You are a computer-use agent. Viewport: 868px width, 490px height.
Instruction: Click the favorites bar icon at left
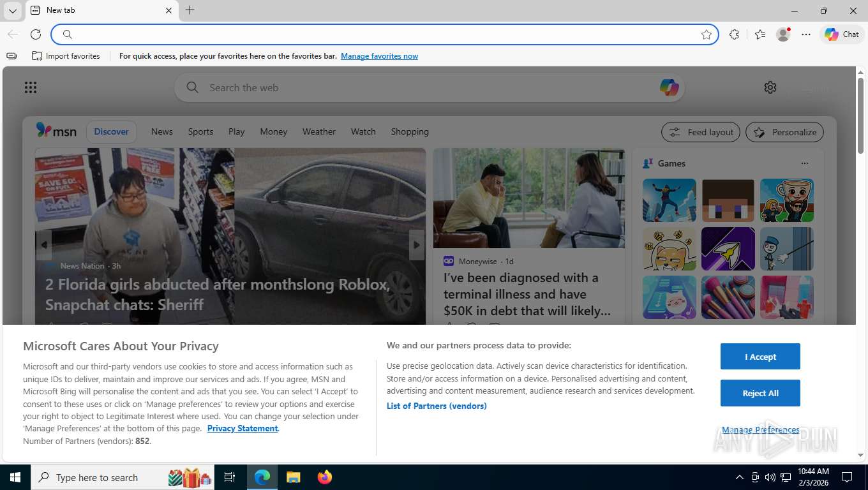[x=11, y=56]
